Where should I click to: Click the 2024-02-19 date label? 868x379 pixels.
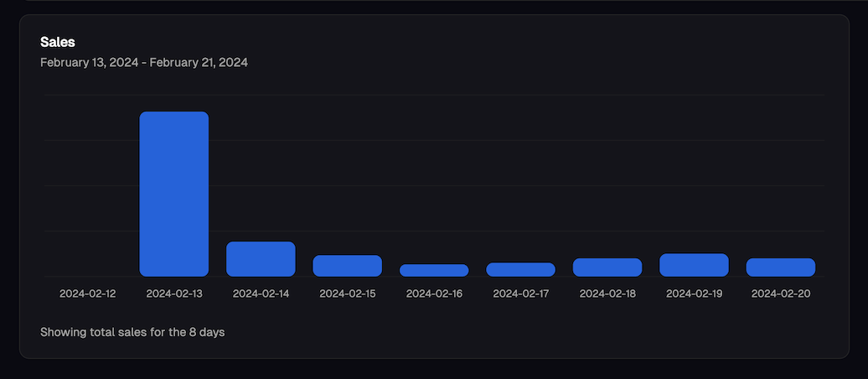click(695, 293)
